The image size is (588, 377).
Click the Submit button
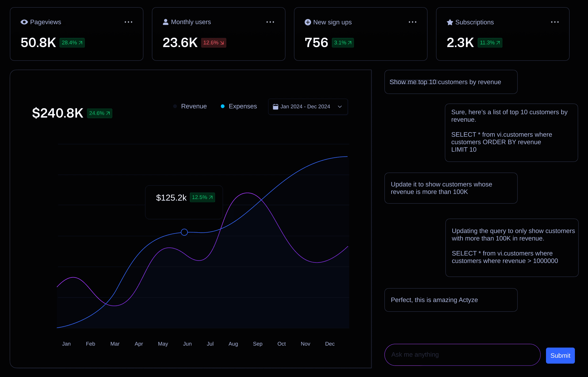560,356
